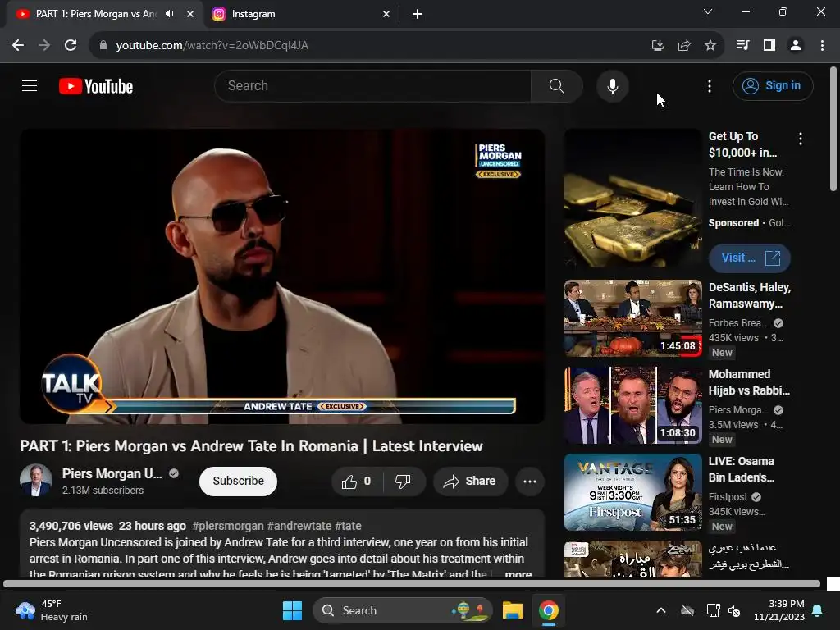Open the DeSantis, Haley, Ramaswamy video thumbnail
840x630 pixels.
(x=632, y=318)
